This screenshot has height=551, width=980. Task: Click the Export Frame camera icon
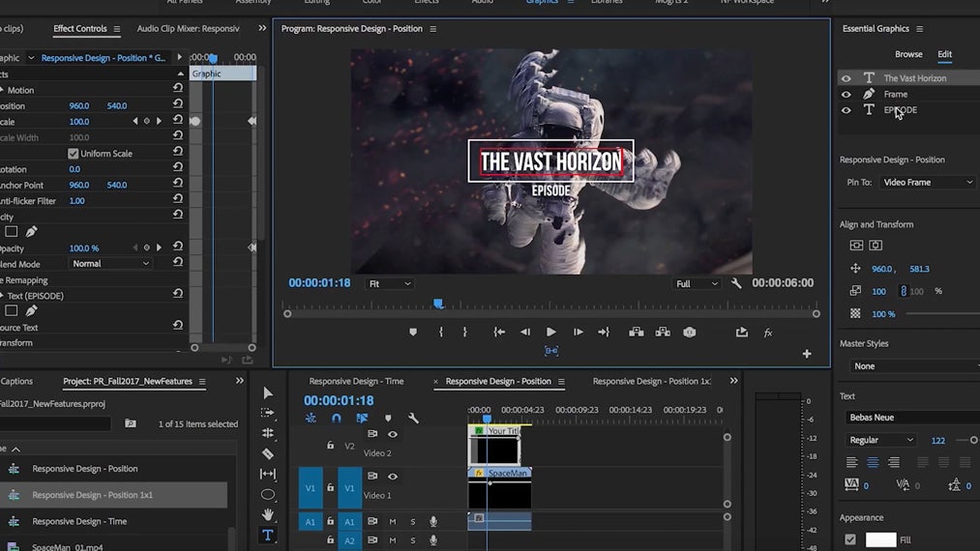689,332
